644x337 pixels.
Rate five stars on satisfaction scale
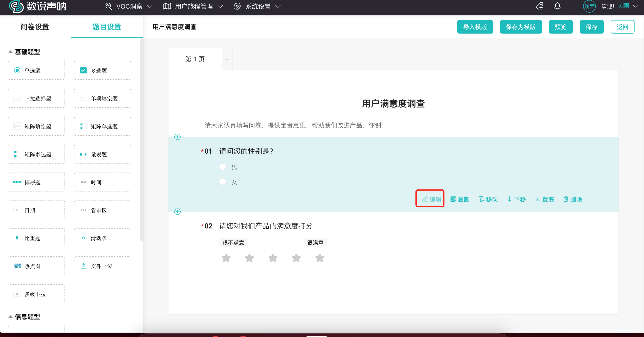320,258
